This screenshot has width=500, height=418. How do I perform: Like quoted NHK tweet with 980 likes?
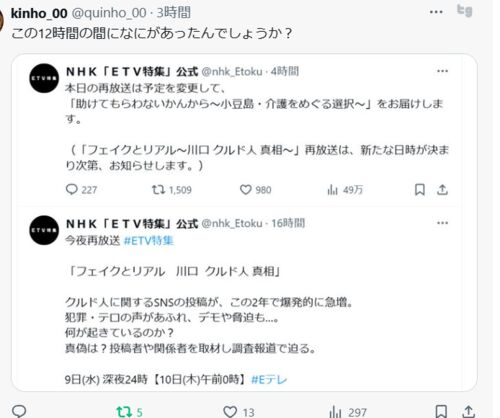click(246, 190)
